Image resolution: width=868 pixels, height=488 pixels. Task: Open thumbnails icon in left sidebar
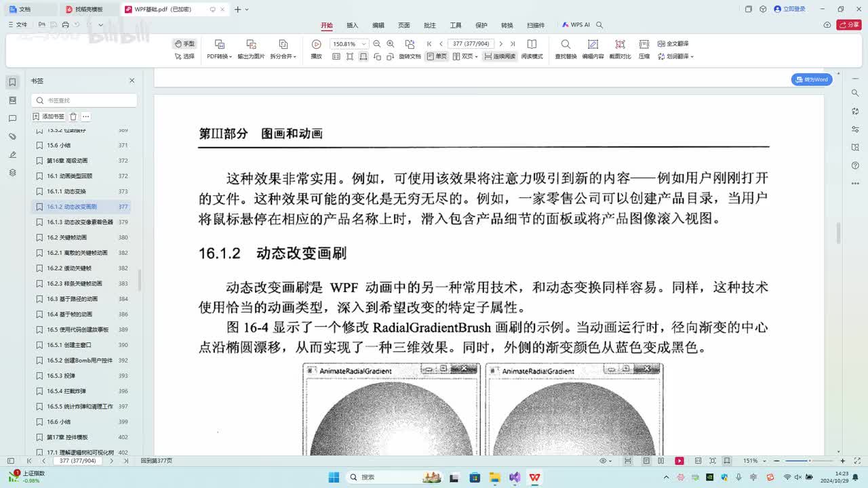coord(12,100)
